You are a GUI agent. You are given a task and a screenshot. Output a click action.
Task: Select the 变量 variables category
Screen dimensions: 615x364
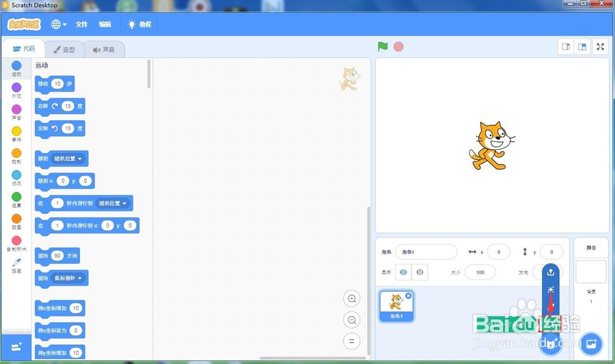(17, 222)
